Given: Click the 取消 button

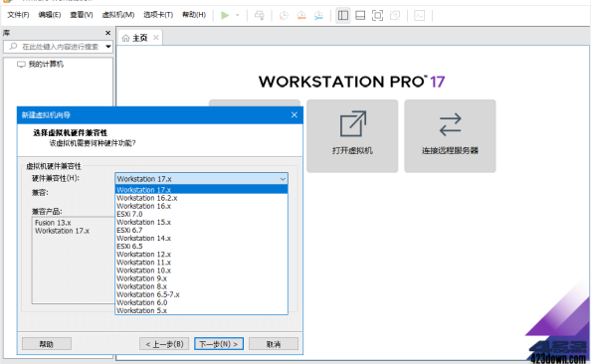Looking at the screenshot, I should pyautogui.click(x=274, y=344).
